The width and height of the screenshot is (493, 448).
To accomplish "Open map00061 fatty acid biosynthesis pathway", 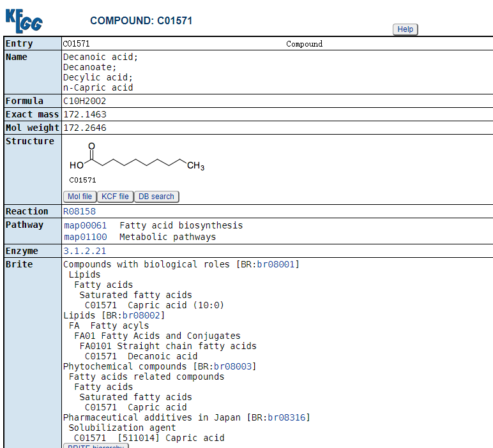I will tap(86, 225).
